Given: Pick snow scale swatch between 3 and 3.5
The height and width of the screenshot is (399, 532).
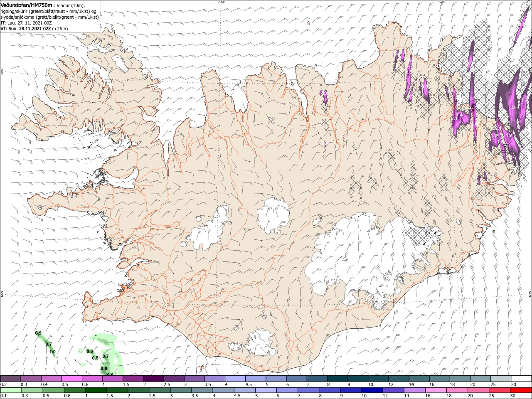Looking at the screenshot, I should point(194,379).
